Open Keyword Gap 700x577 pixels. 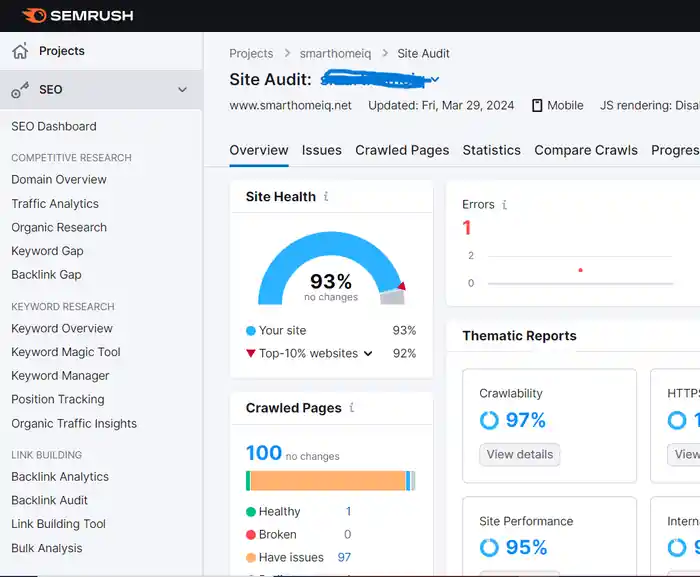pos(47,251)
